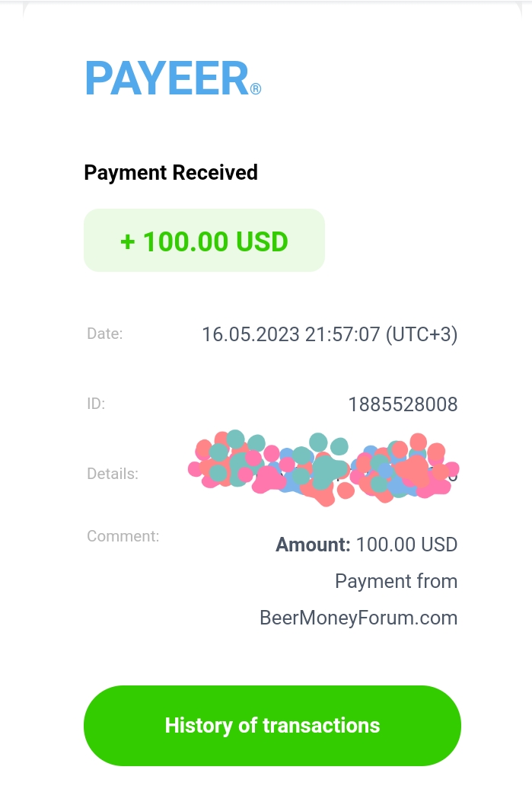Click the plus sign in the amount badge
532x789 pixels.
coord(128,241)
